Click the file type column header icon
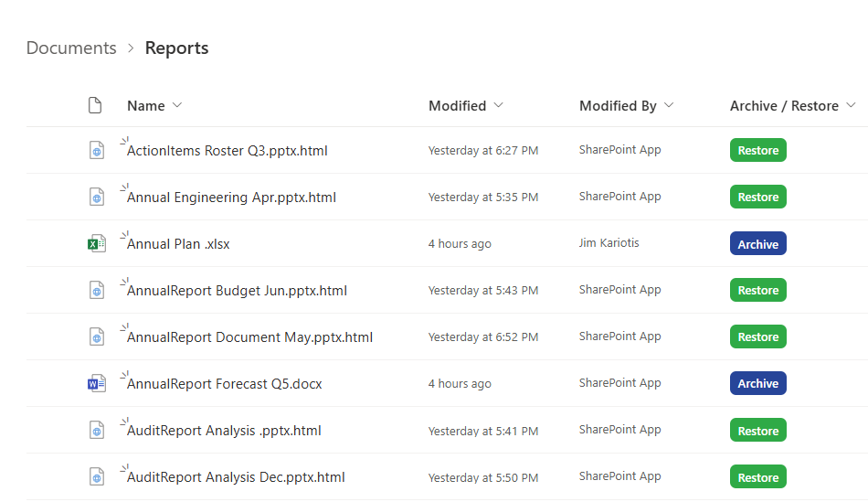868x502 pixels. tap(95, 106)
